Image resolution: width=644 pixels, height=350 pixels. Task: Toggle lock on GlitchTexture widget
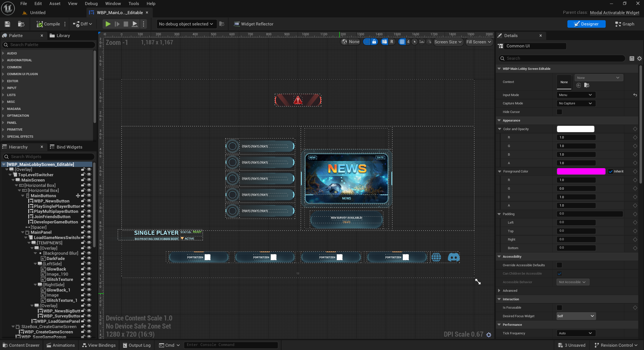pos(83,279)
